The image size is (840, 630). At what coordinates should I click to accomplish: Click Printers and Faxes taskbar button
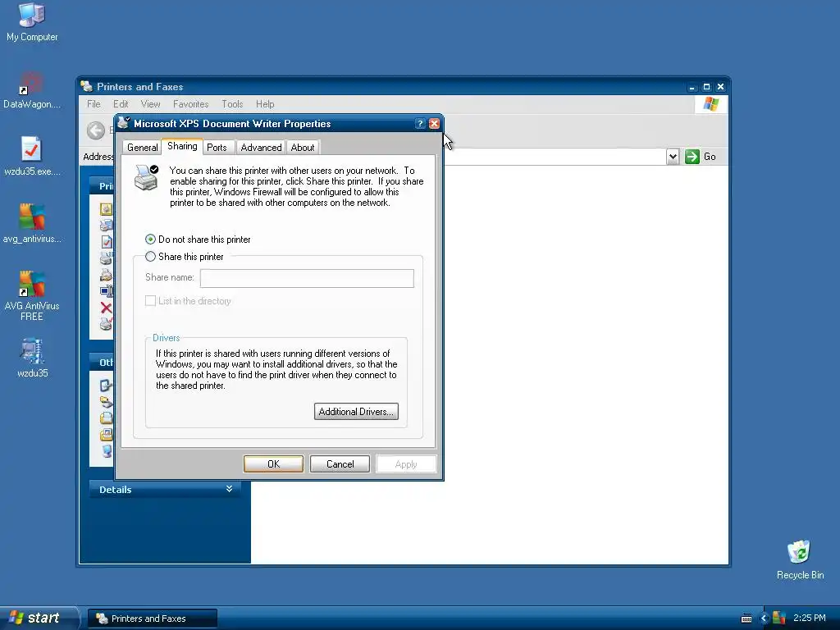point(153,619)
